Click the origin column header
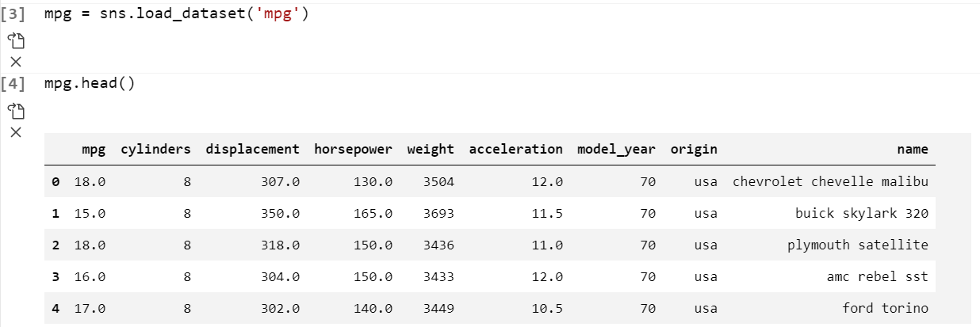Viewport: 980px width, 327px height. (x=693, y=149)
